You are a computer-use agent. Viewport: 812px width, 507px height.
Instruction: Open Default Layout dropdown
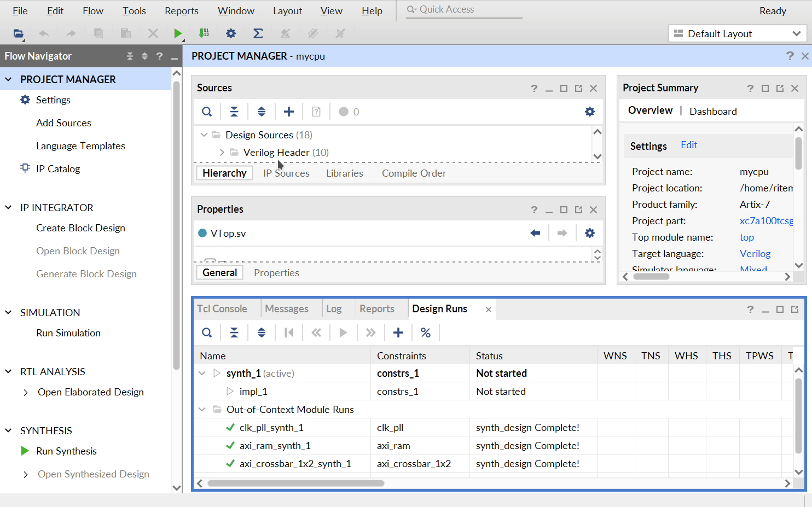(737, 33)
